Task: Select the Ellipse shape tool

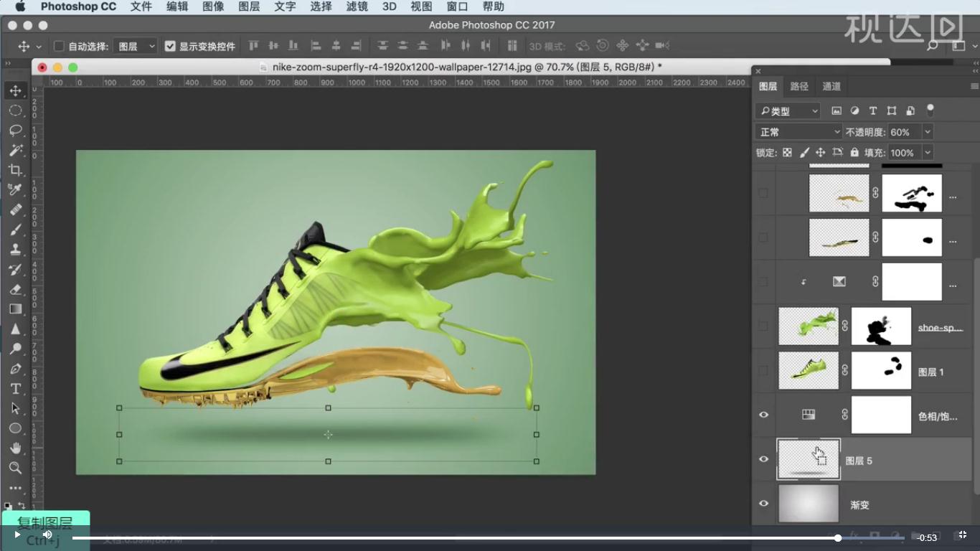Action: [x=15, y=428]
